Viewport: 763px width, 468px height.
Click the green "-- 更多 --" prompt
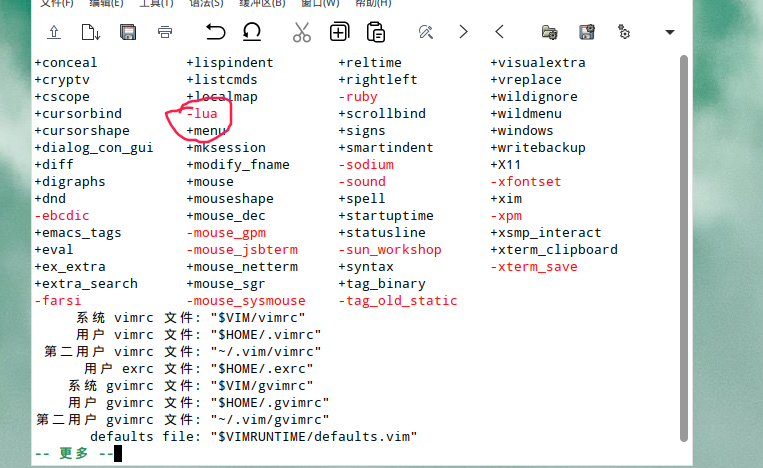point(74,453)
